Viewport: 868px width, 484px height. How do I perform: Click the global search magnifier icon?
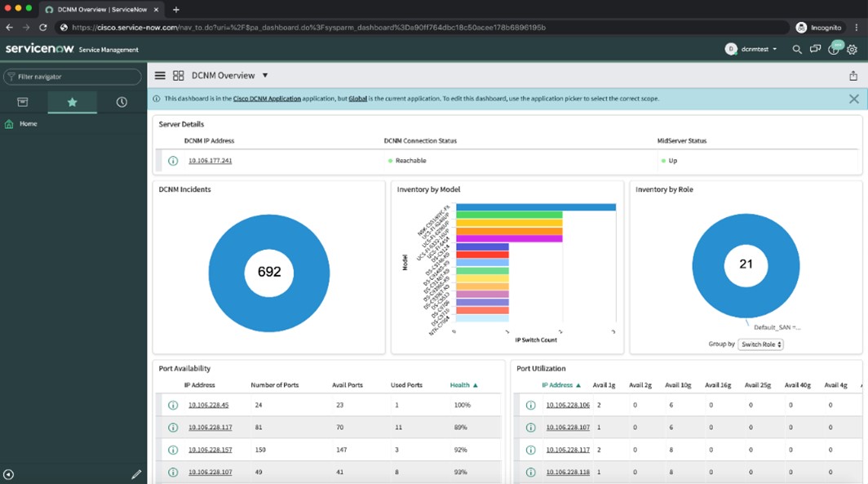(797, 49)
